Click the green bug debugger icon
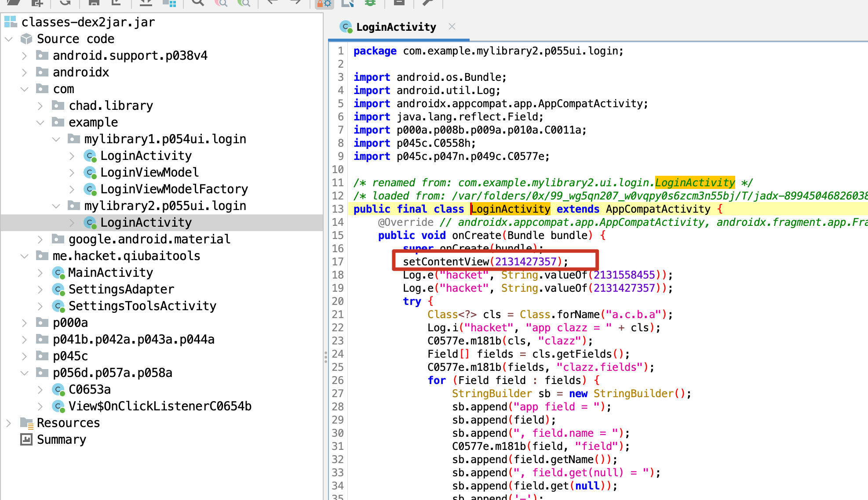The height and width of the screenshot is (500, 868). point(370,3)
